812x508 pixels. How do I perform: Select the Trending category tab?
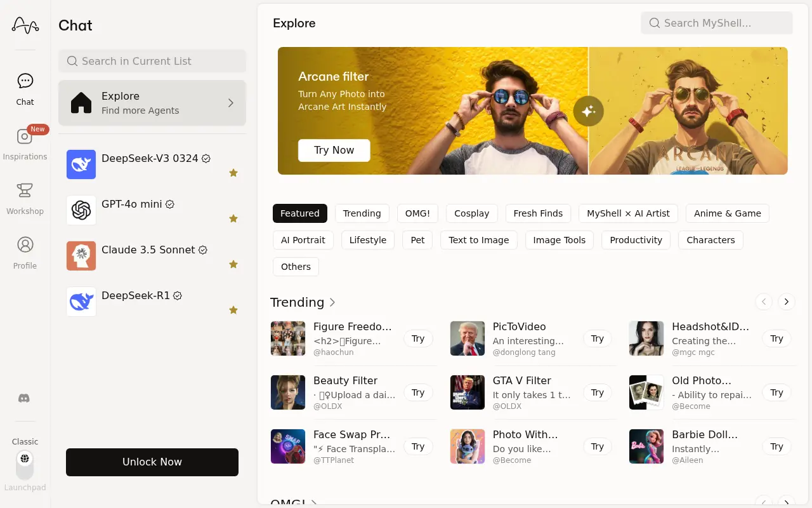coord(362,213)
